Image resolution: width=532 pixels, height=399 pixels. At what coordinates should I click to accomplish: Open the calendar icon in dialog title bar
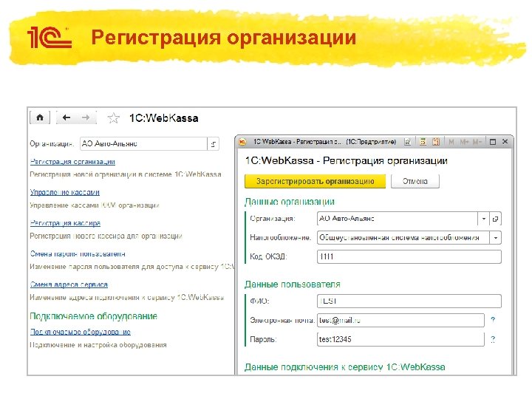coord(436,142)
